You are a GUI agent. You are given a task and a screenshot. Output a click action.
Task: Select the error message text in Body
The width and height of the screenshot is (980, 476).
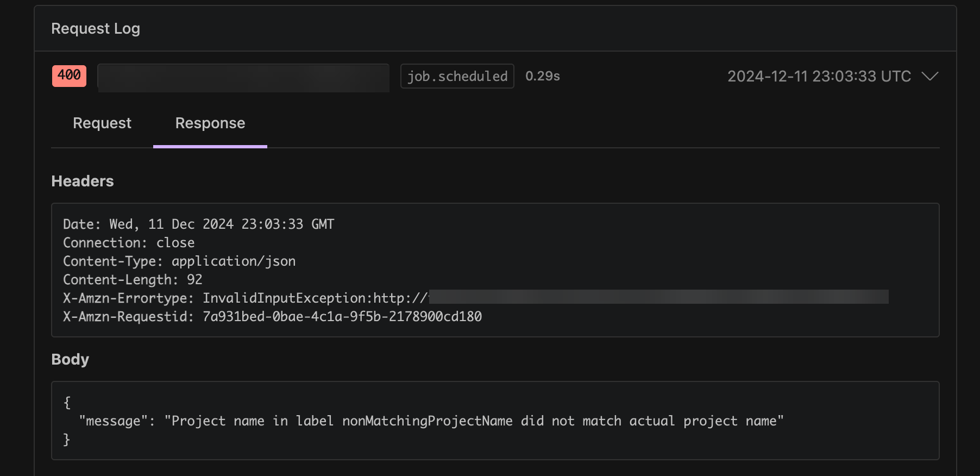(x=432, y=421)
